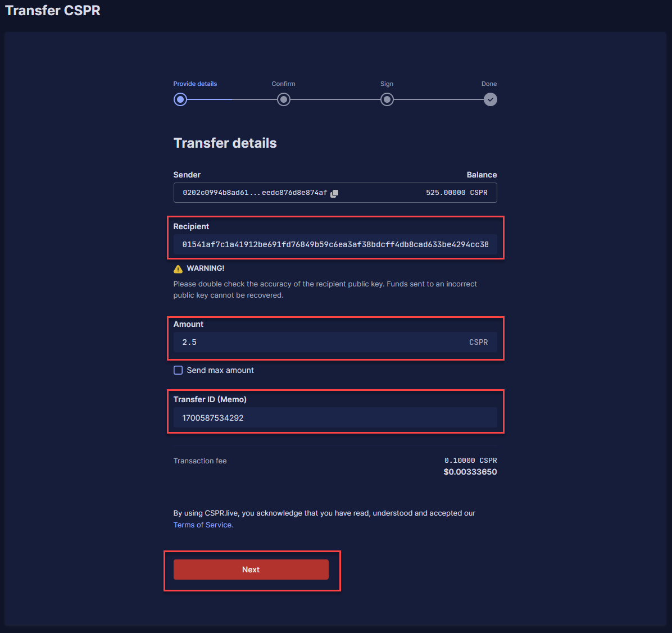Viewport: 672px width, 633px height.
Task: Click the Done checkmark step circle
Action: coord(491,100)
